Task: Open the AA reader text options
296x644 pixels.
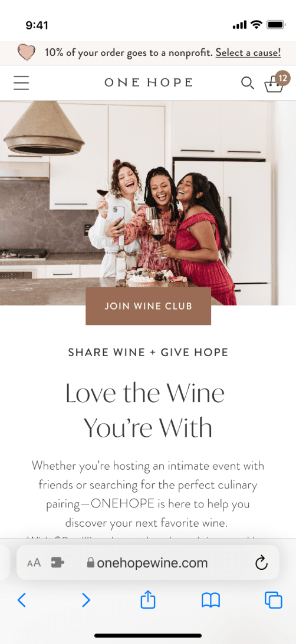Action: tap(34, 563)
